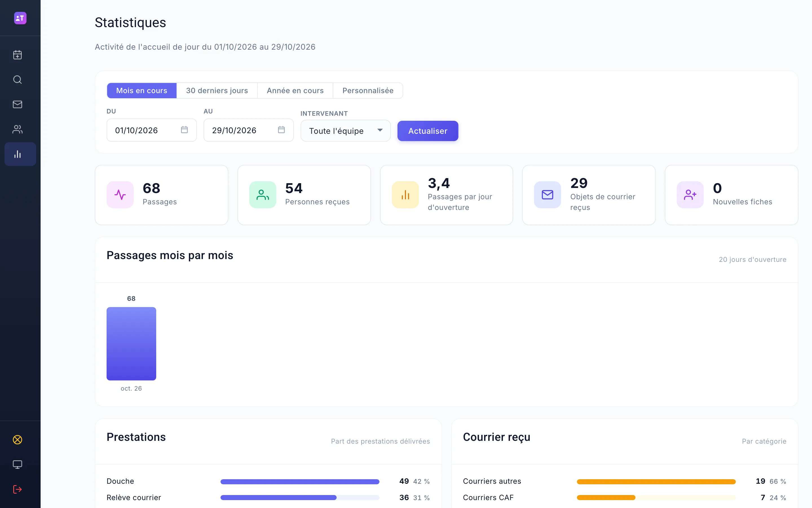
Task: Click the green people icon on Personnes reçues
Action: (263, 195)
